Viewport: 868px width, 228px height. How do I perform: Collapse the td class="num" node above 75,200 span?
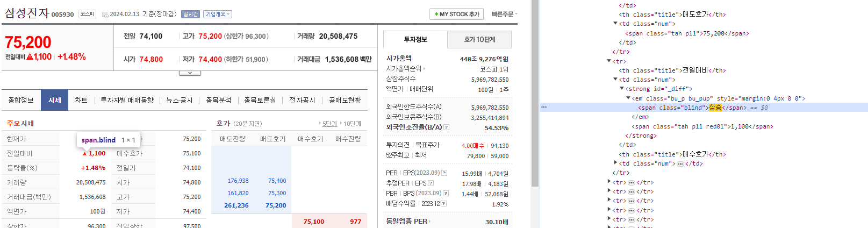[x=615, y=24]
